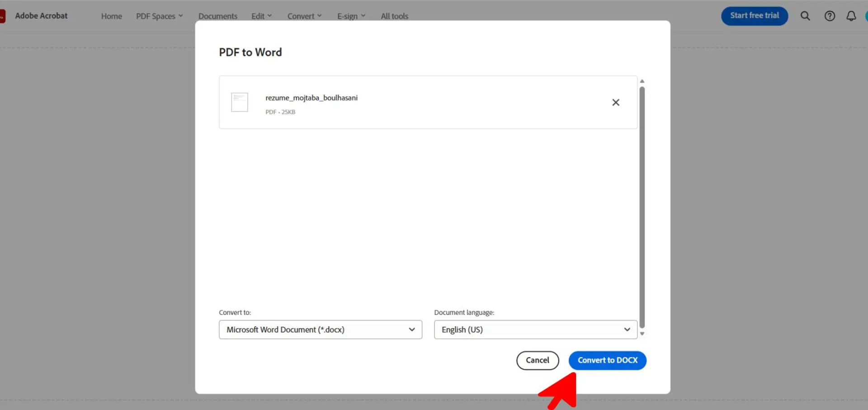The height and width of the screenshot is (410, 868).
Task: Click the Start free trial button
Action: 755,16
